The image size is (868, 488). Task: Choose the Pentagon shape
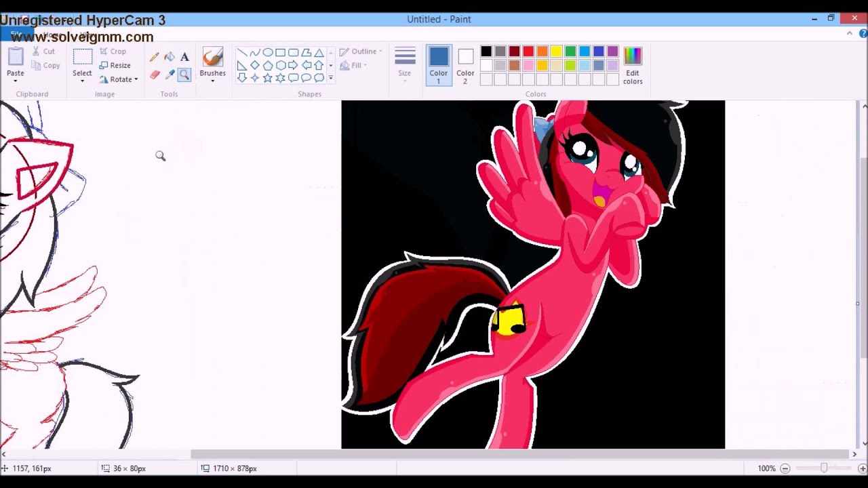pos(267,65)
